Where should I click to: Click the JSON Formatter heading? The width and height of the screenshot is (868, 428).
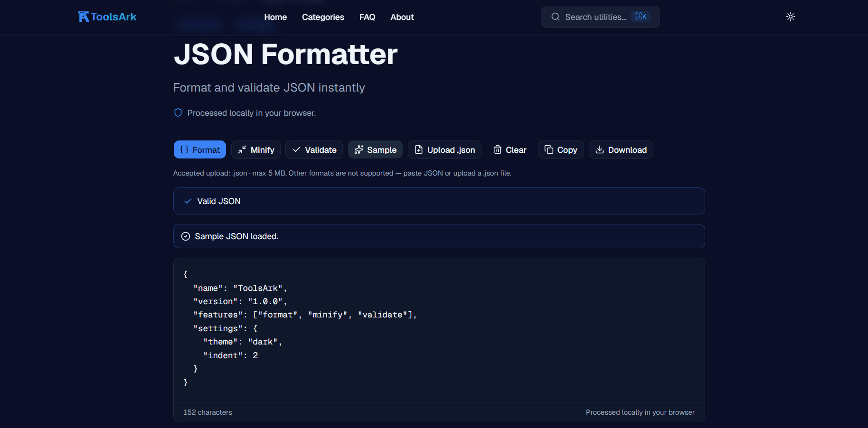(285, 54)
